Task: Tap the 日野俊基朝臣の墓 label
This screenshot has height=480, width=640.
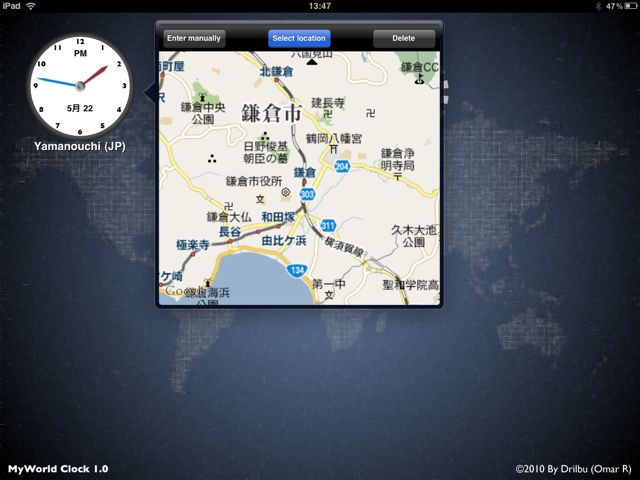Action: (x=266, y=152)
